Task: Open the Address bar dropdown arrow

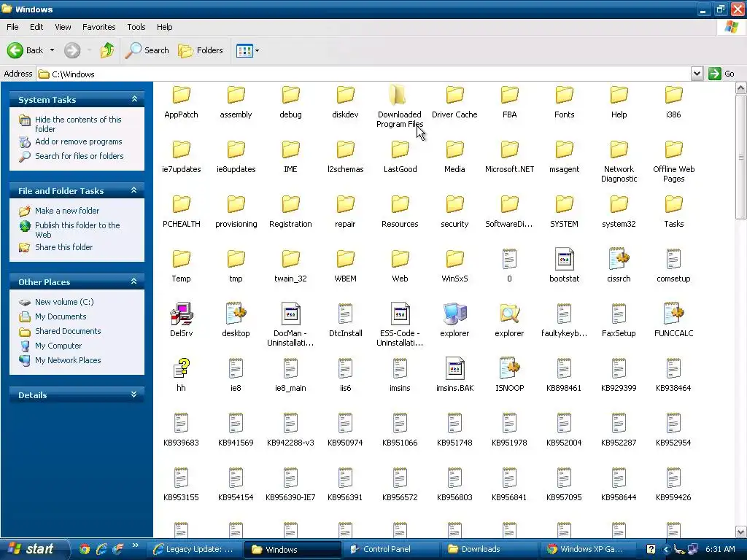Action: pyautogui.click(x=697, y=74)
